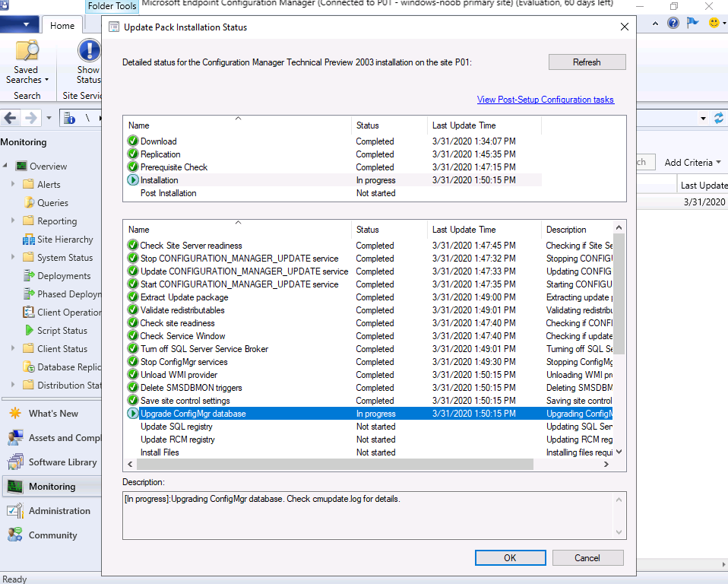Click the blue notification flag icon
The width and height of the screenshot is (728, 584).
coord(693,22)
